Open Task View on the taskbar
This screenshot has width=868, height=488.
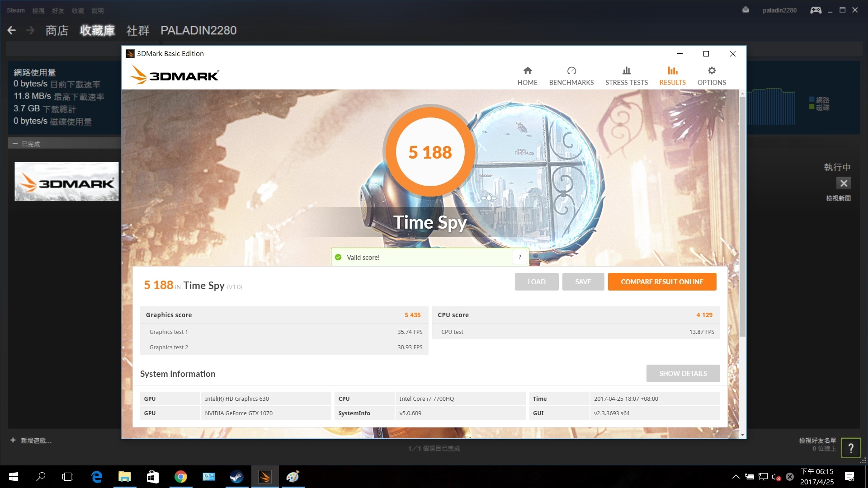point(68,477)
